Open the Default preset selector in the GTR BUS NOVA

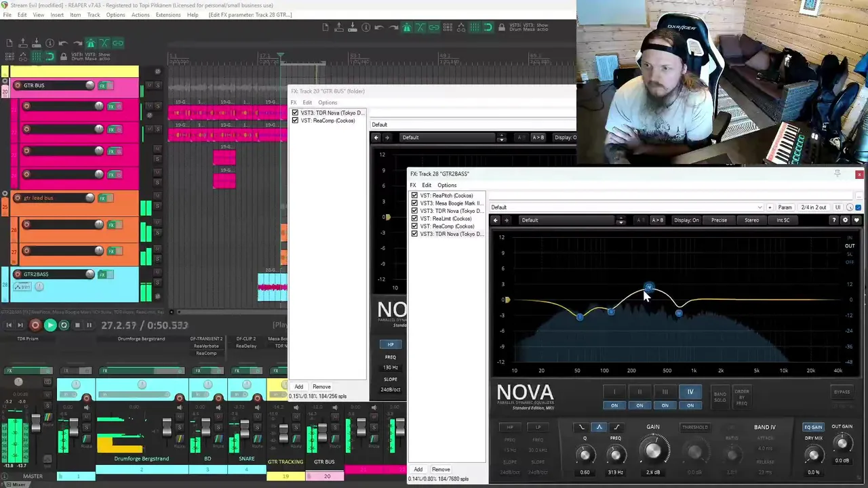448,138
